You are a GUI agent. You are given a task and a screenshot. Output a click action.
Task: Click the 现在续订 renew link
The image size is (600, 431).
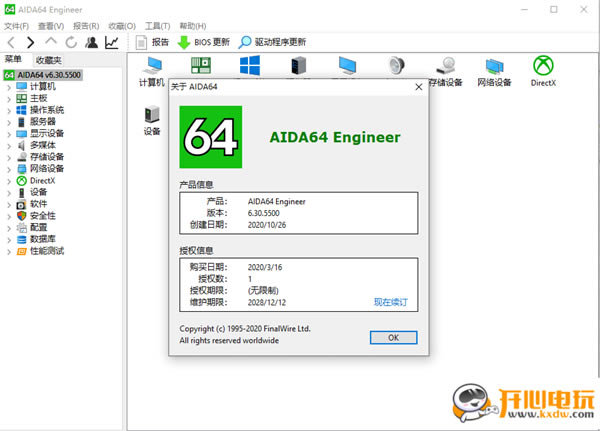[390, 302]
